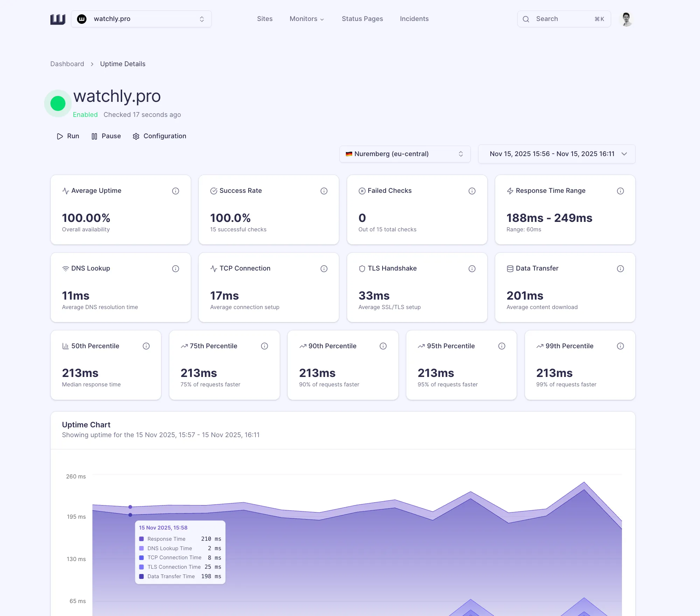Click the Data Transfer info icon

click(x=620, y=269)
